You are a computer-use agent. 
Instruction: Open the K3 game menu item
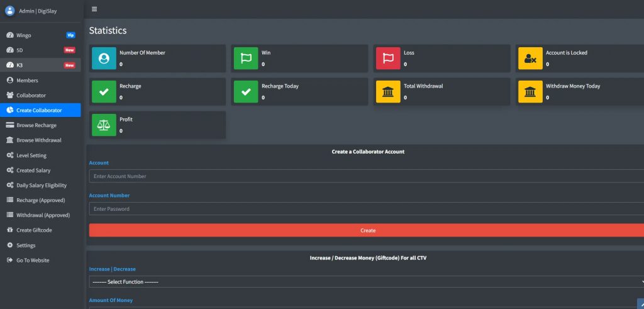coord(20,65)
